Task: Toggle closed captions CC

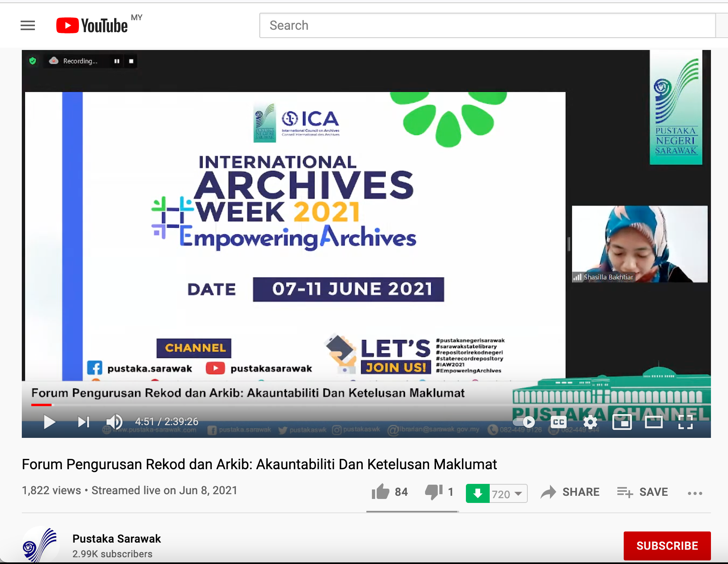Action: click(559, 422)
